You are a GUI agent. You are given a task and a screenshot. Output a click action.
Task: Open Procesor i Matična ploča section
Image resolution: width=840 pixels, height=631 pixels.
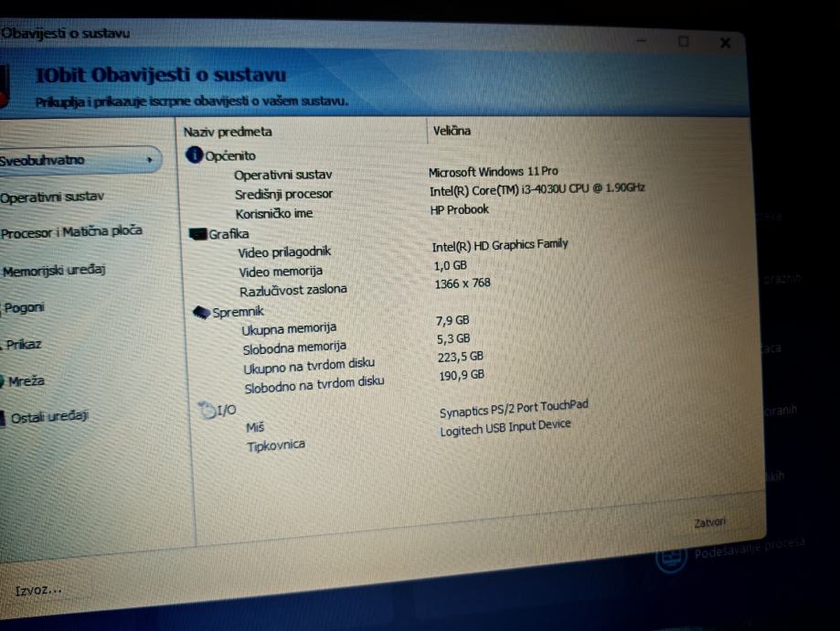pyautogui.click(x=72, y=232)
